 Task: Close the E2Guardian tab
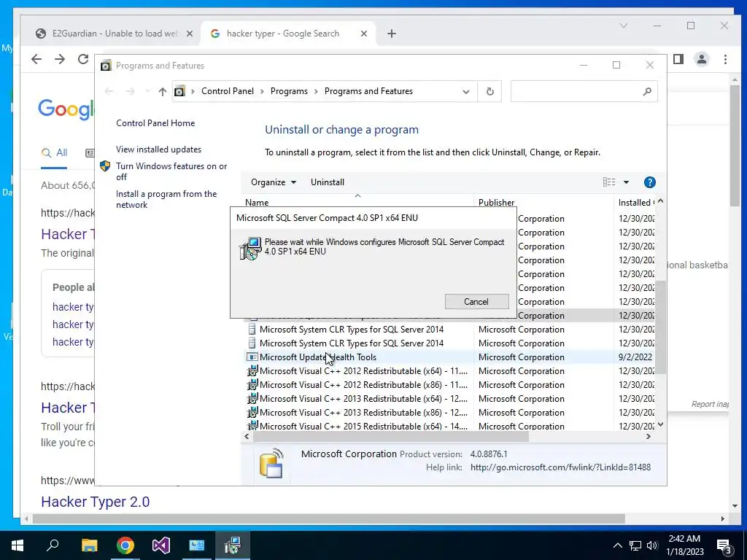click(x=189, y=34)
